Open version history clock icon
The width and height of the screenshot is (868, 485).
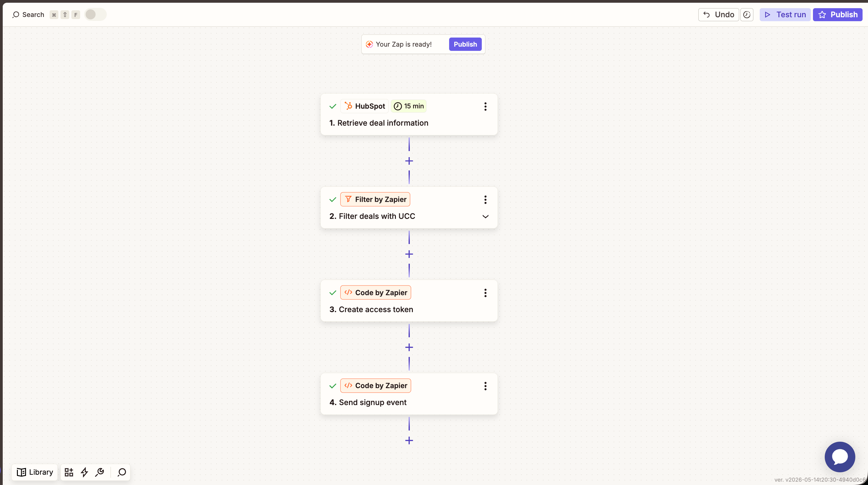pyautogui.click(x=747, y=15)
